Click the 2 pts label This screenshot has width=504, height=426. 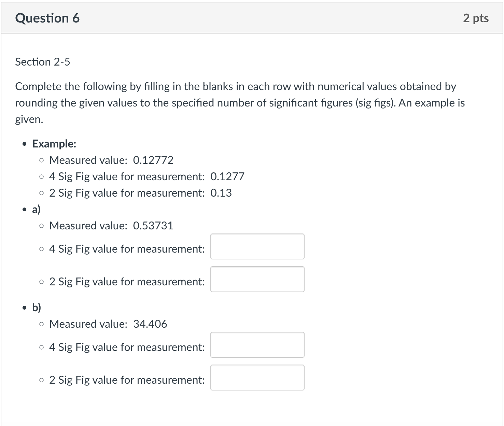[x=476, y=18]
